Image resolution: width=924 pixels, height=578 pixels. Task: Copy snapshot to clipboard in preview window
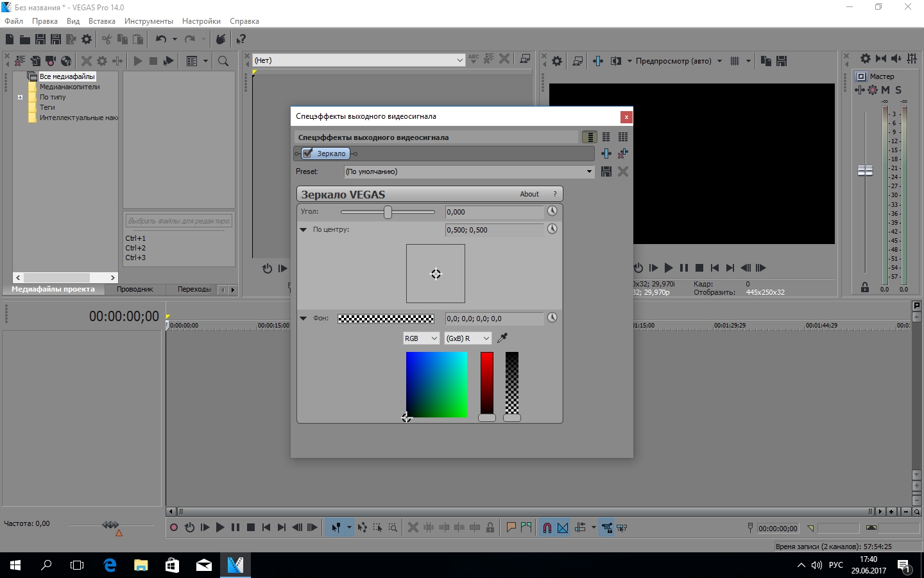click(766, 61)
